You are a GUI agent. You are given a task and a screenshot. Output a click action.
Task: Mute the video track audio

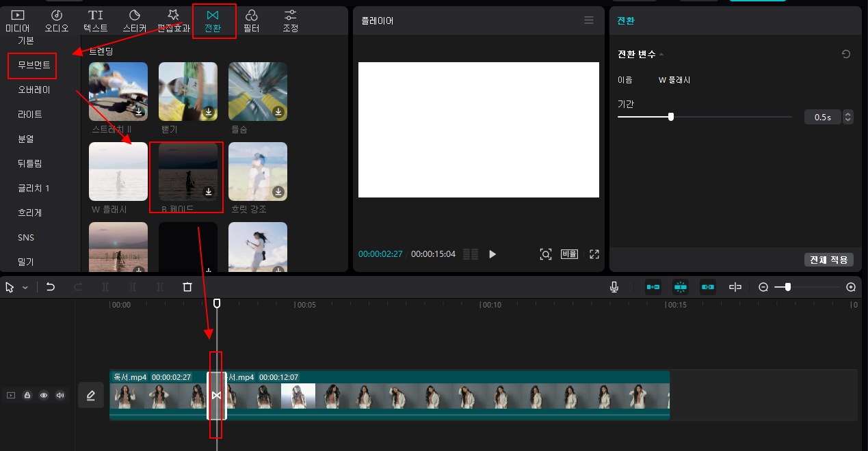(60, 395)
